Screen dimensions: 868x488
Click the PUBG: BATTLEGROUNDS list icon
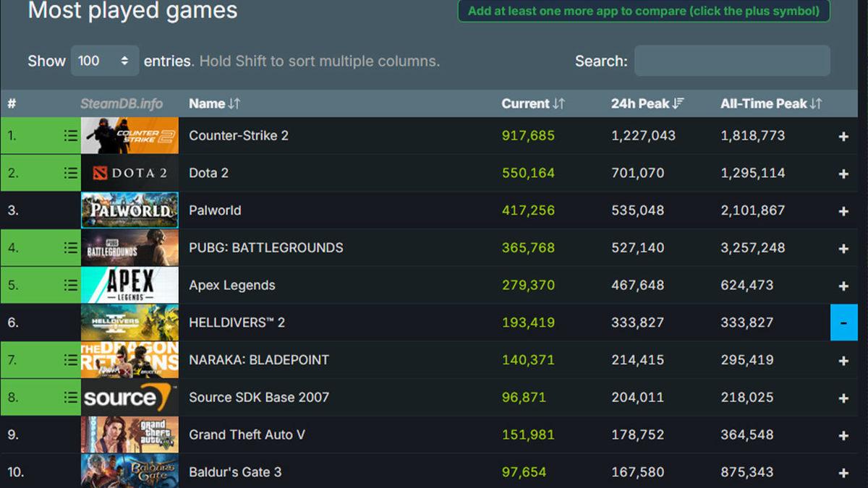click(x=70, y=247)
